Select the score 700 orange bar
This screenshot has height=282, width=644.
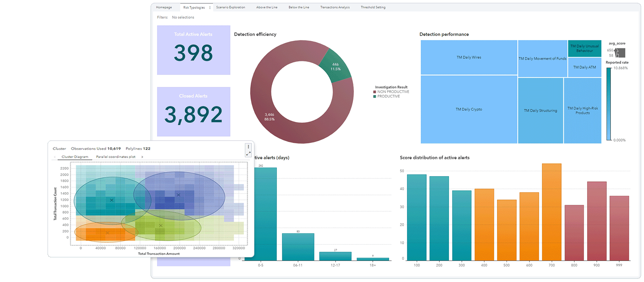click(x=552, y=212)
